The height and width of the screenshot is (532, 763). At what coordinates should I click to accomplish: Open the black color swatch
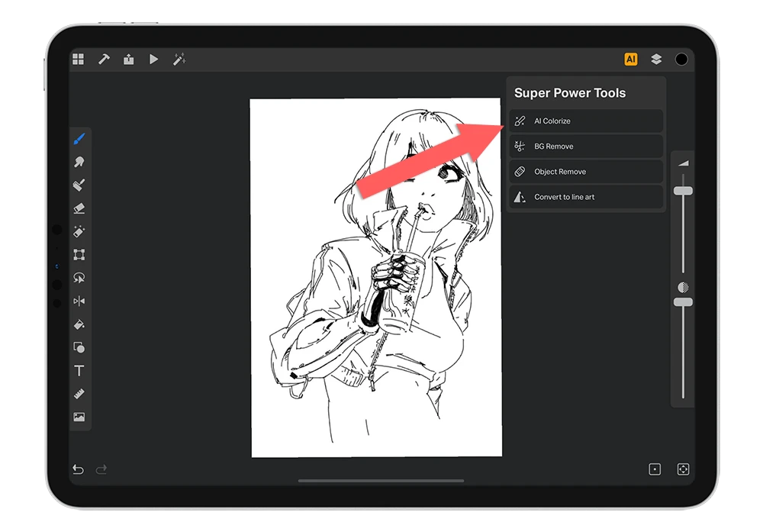click(681, 60)
